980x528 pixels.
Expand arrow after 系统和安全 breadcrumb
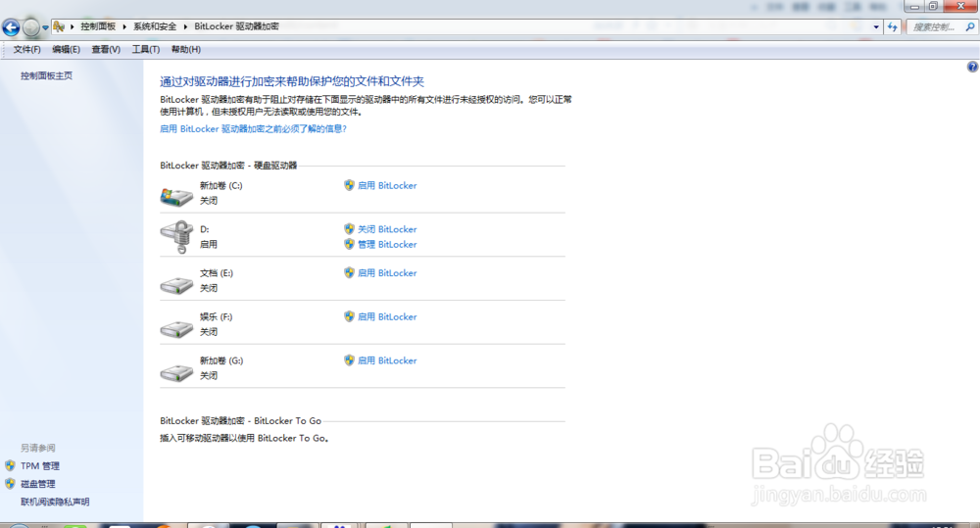[185, 26]
